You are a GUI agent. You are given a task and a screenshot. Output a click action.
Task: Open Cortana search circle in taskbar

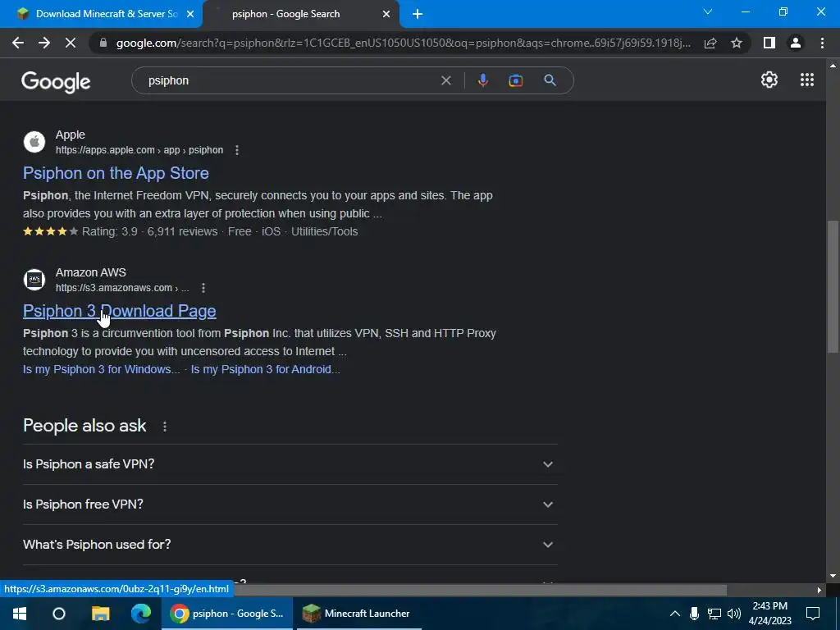(x=59, y=614)
